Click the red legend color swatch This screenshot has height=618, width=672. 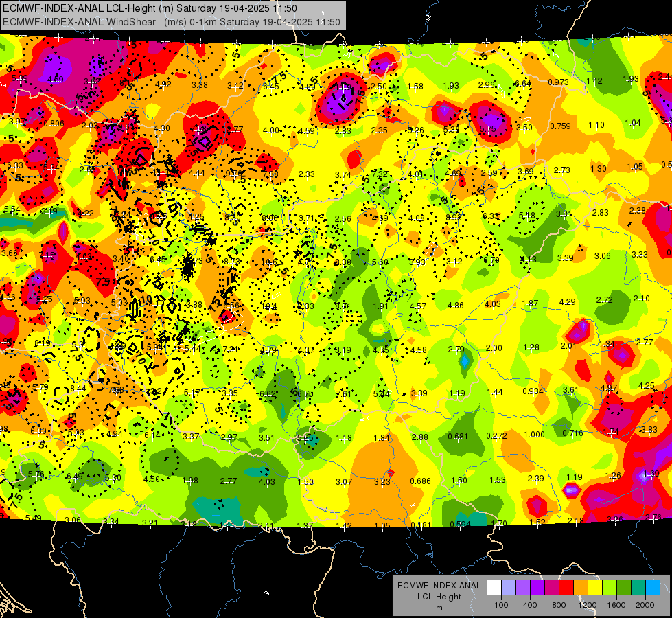566,588
